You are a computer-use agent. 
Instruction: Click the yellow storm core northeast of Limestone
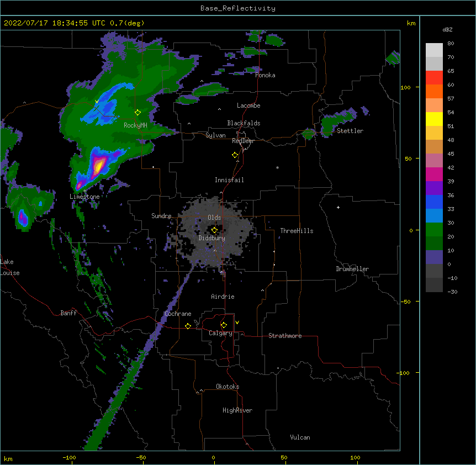click(x=98, y=166)
